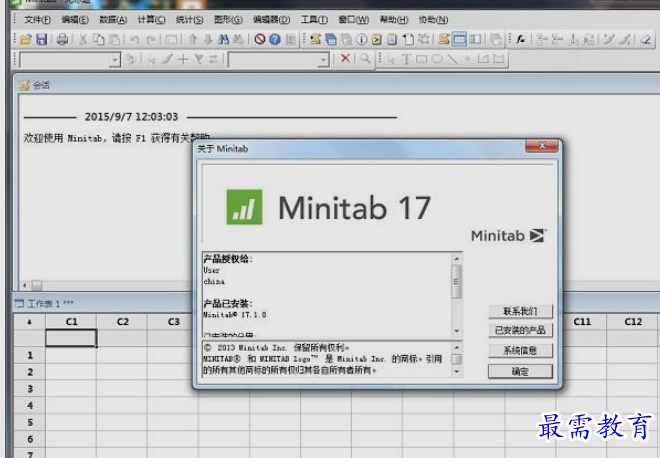Open the 编辑(E) menu
The image size is (660, 458).
pyautogui.click(x=75, y=20)
